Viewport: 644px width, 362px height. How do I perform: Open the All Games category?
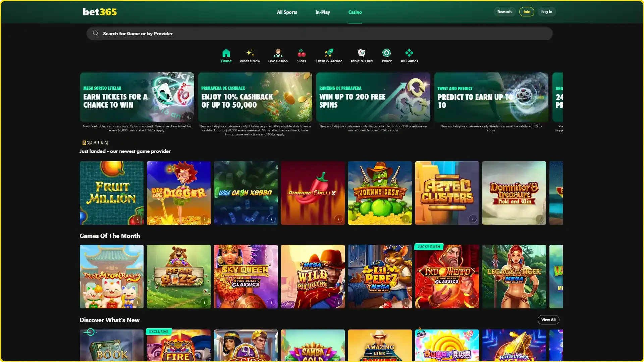coord(409,56)
